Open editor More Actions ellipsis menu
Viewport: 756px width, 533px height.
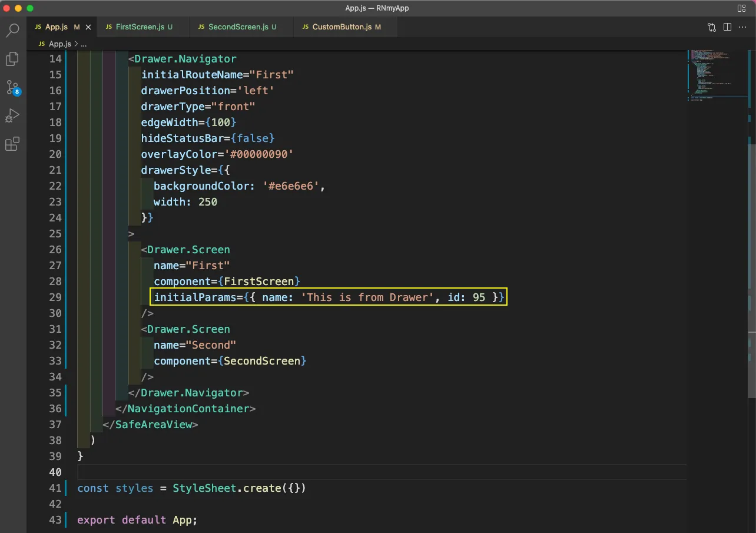[742, 27]
